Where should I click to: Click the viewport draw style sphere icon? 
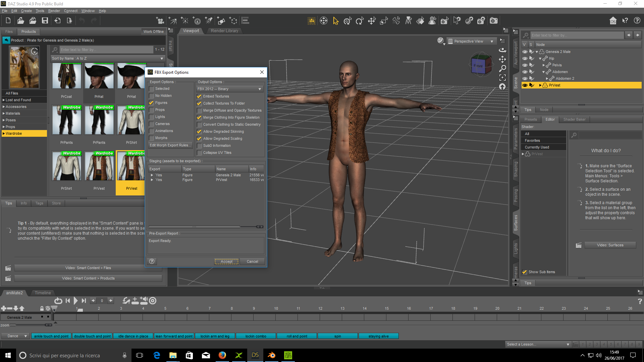pyautogui.click(x=441, y=41)
